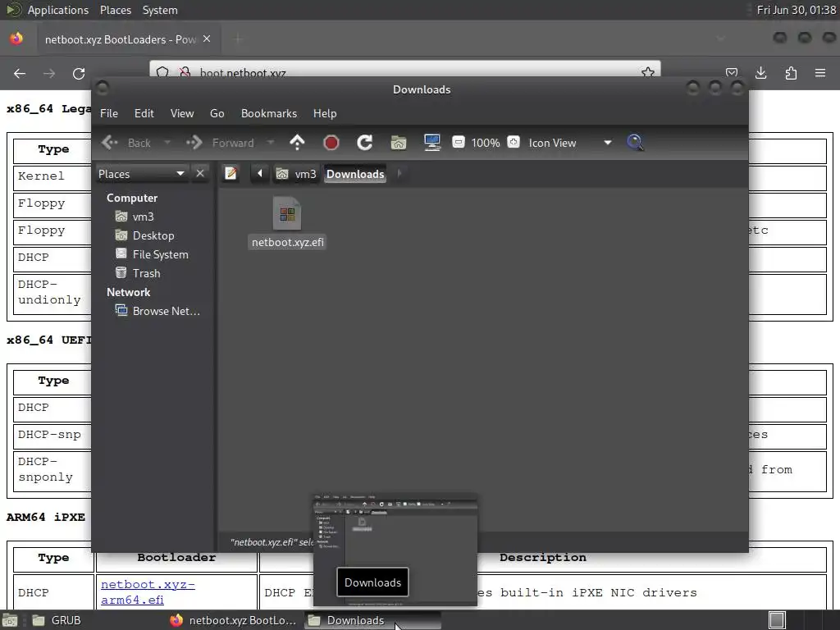Open the File menu in Downloads window

[x=109, y=113]
